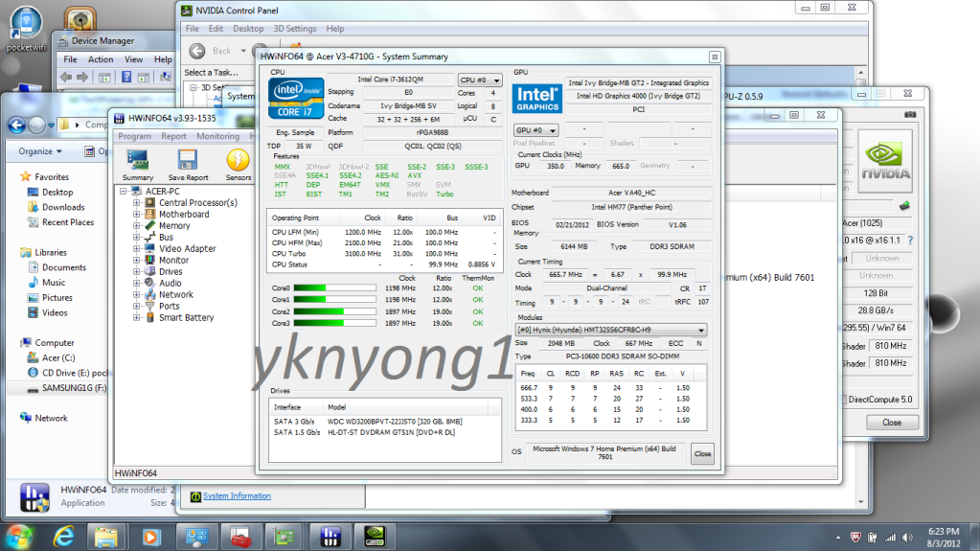Expand the Central Processor(s) tree node
The width and height of the screenshot is (980, 551).
pos(136,202)
